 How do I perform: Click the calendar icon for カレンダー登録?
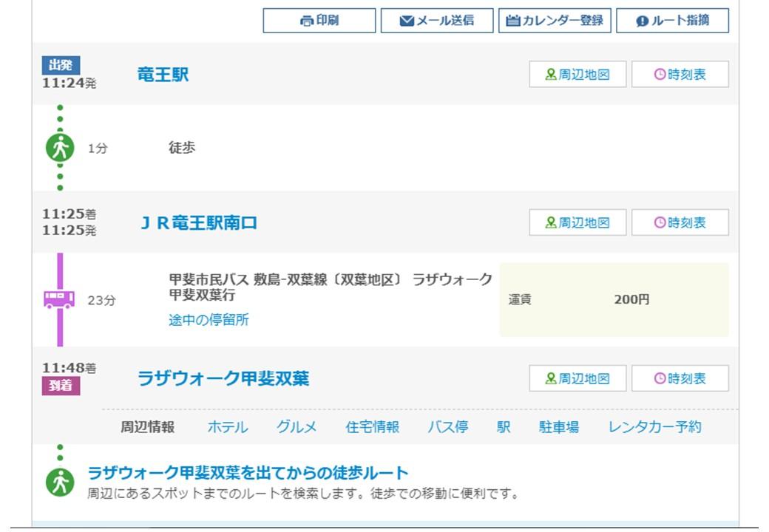tap(513, 21)
